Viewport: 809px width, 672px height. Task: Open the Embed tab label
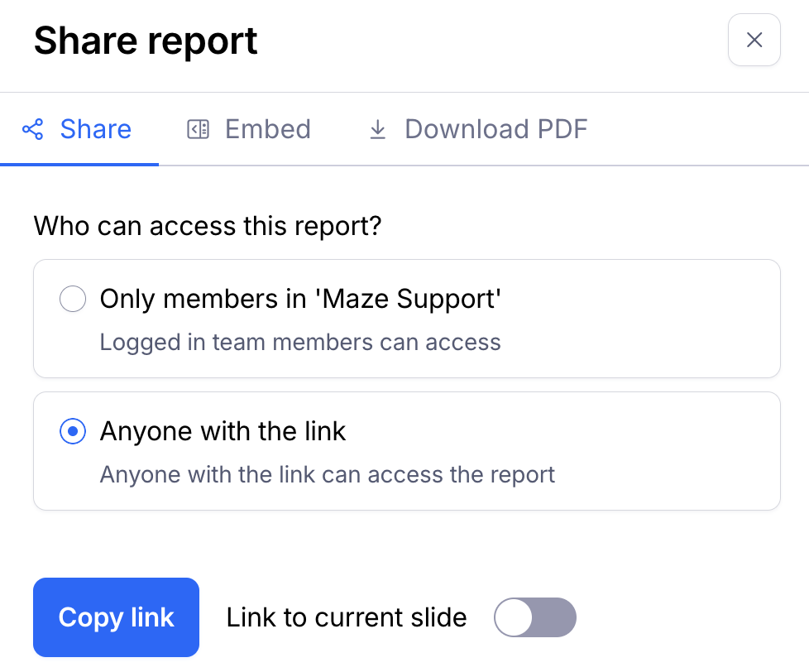(x=268, y=130)
